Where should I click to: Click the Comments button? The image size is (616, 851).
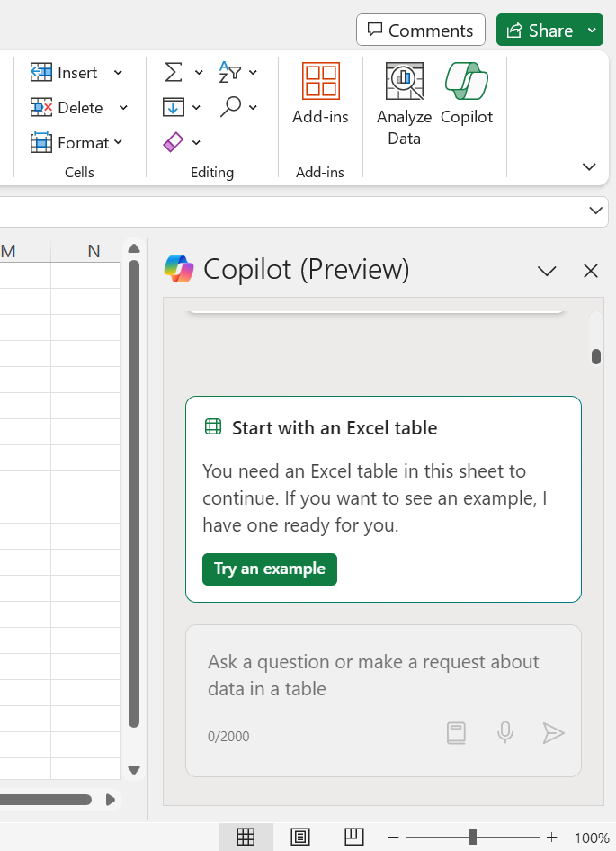(x=421, y=31)
